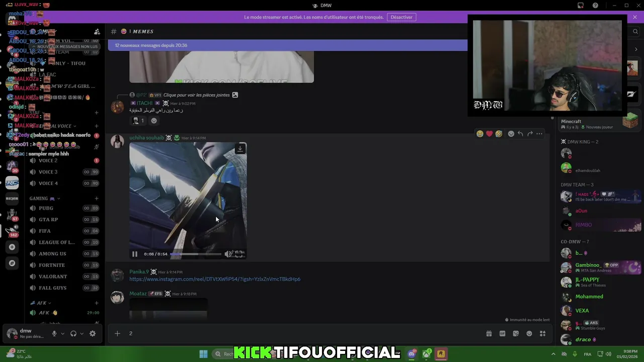Join the PUBG voice channel
This screenshot has width=644, height=362.
click(x=64, y=208)
